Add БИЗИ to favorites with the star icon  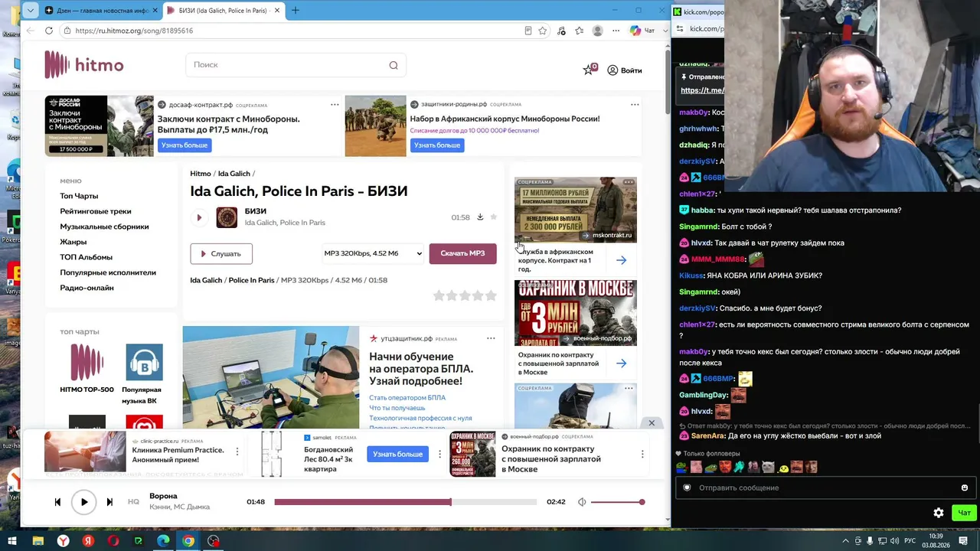[493, 217]
